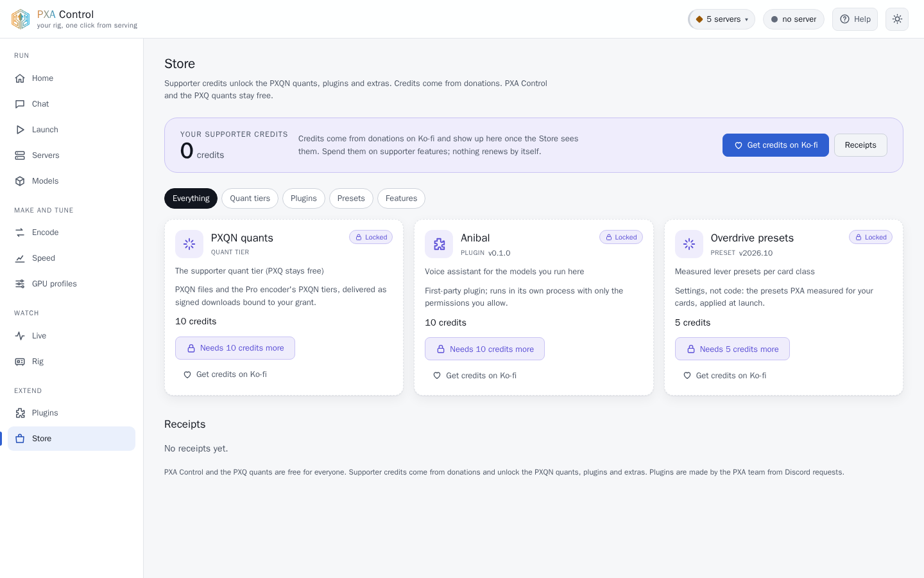Click the Anibal card title

coord(475,238)
